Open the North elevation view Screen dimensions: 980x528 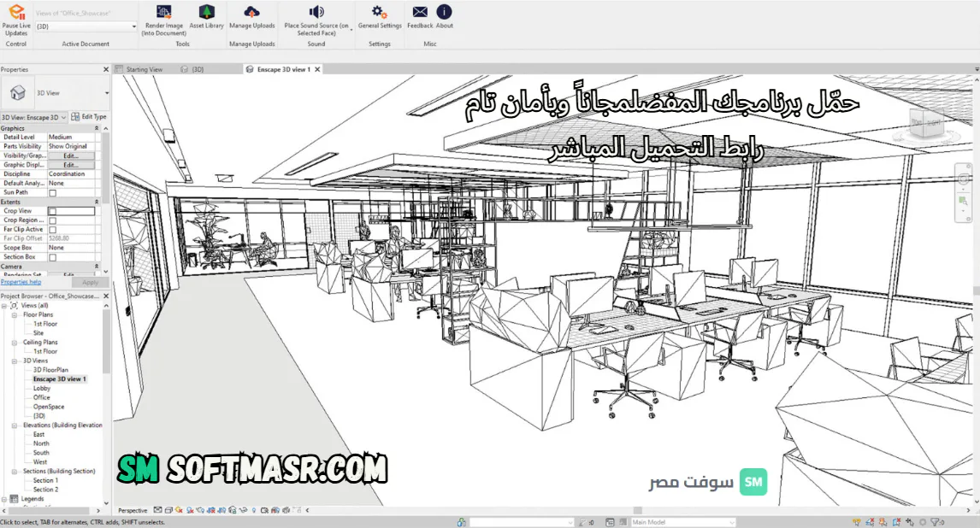[x=41, y=443]
